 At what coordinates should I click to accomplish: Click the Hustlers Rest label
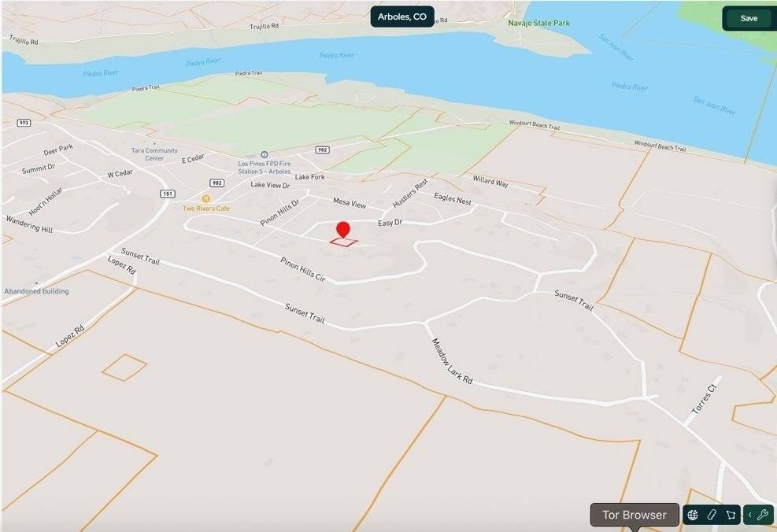pyautogui.click(x=410, y=193)
